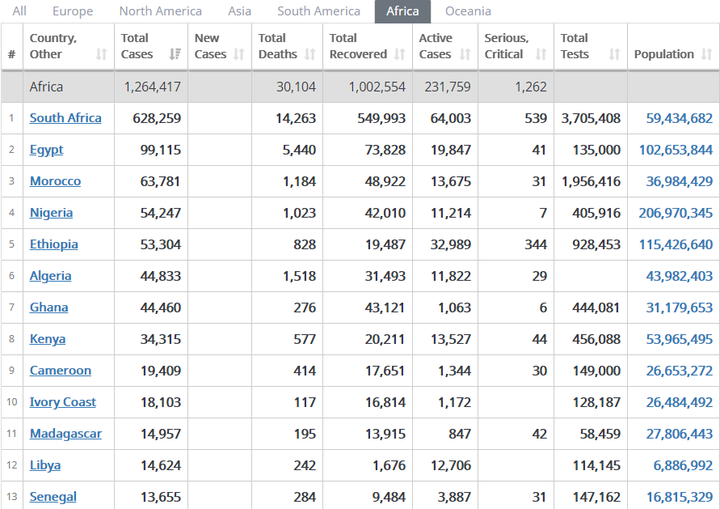Viewport: 720px width, 509px height.
Task: Select the All regions tab
Action: click(19, 11)
